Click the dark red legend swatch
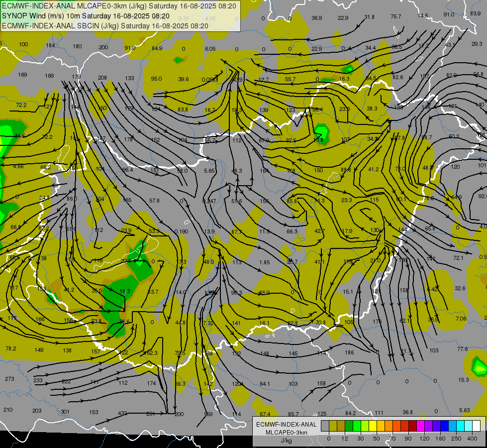Image resolution: width=487 pixels, height=448 pixels. click(413, 426)
